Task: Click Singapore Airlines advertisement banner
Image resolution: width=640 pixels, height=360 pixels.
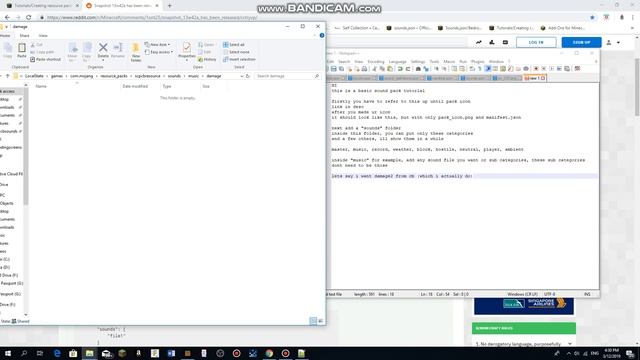Action: 524,305
